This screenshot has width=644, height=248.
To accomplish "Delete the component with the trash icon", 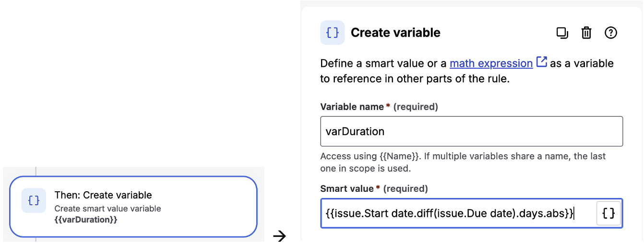I will [x=586, y=33].
